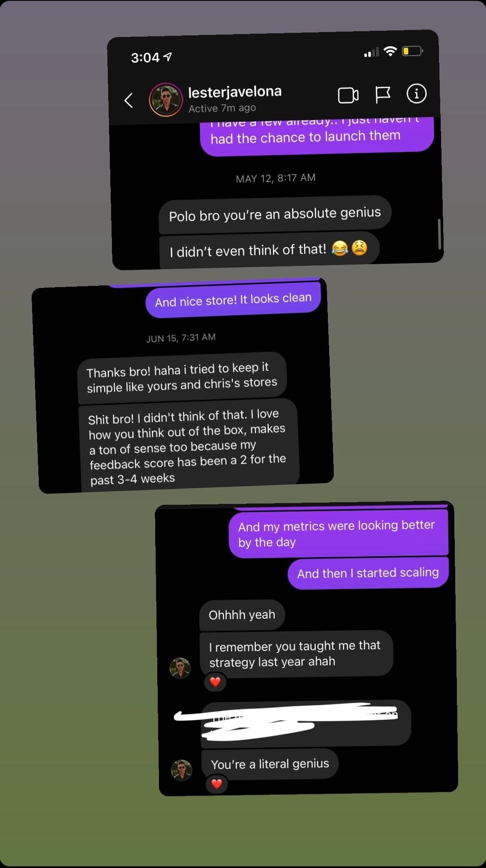The image size is (486, 868).
Task: Tap the 'Ohhhh yeah' message bubble
Action: [242, 615]
